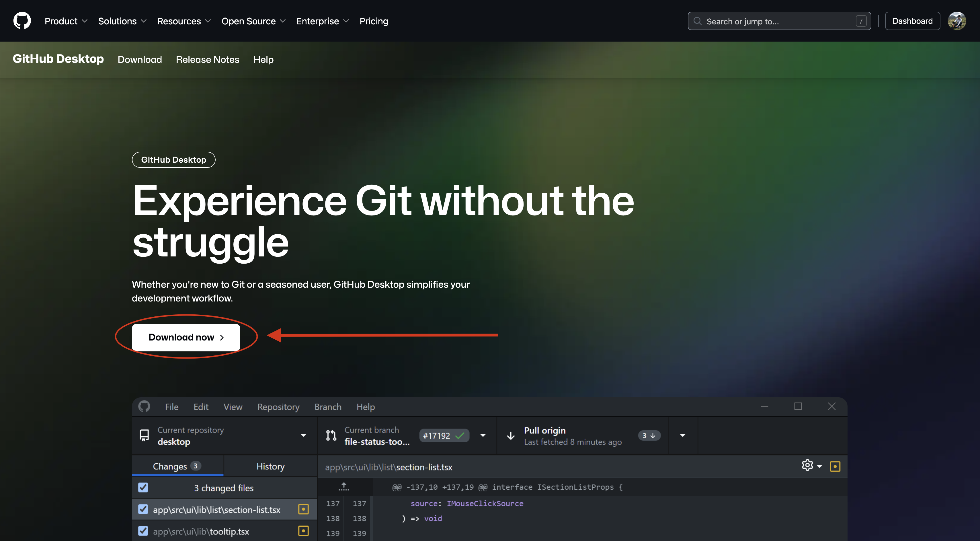Open the diff gear settings icon

pyautogui.click(x=807, y=465)
